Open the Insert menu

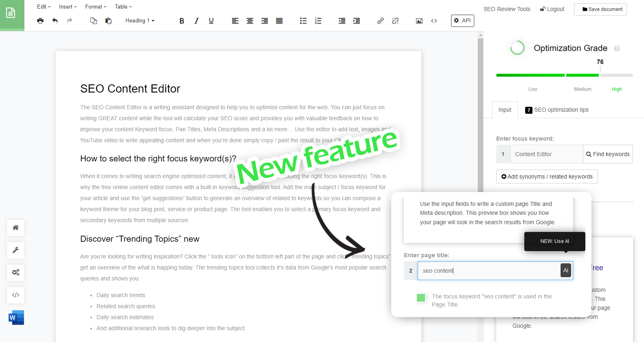[68, 7]
